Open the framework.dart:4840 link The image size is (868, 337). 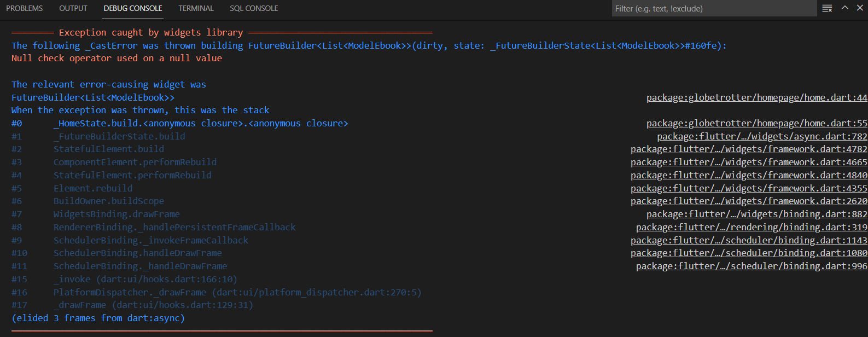tap(749, 175)
